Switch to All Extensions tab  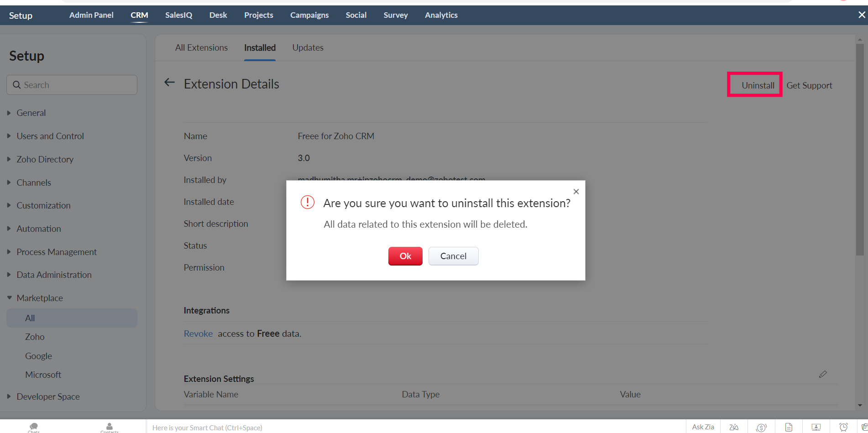pos(201,47)
